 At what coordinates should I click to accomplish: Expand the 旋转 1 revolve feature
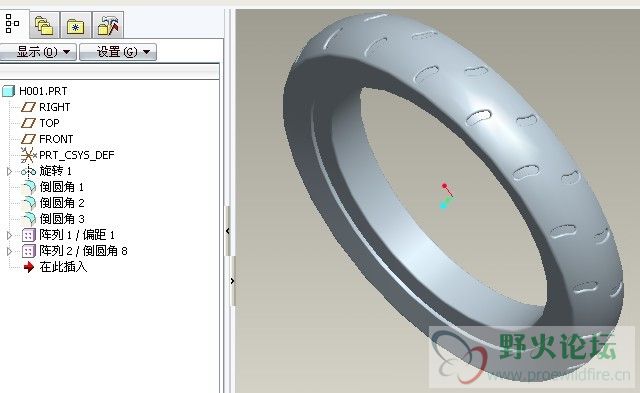pos(9,171)
